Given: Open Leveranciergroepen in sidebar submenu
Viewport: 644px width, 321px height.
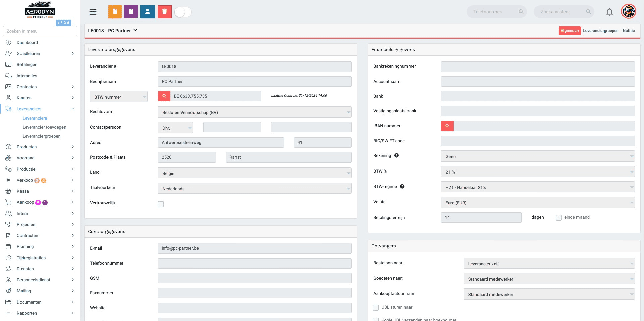Looking at the screenshot, I should (x=42, y=136).
